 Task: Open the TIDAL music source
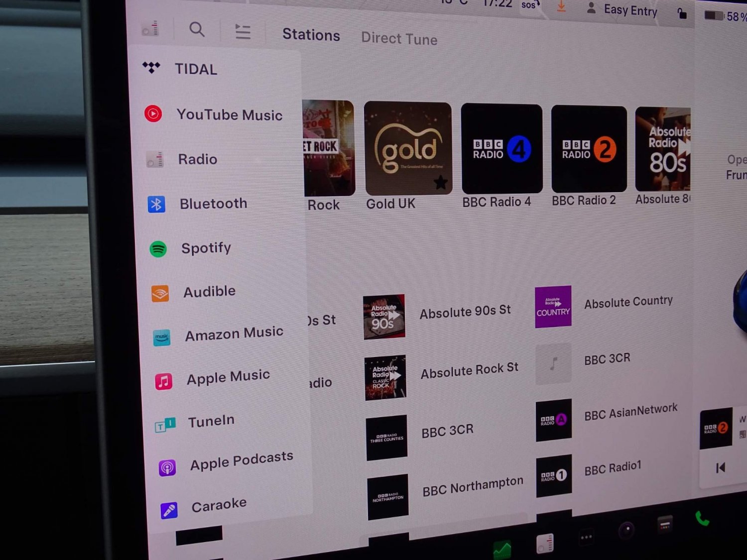[x=180, y=68]
